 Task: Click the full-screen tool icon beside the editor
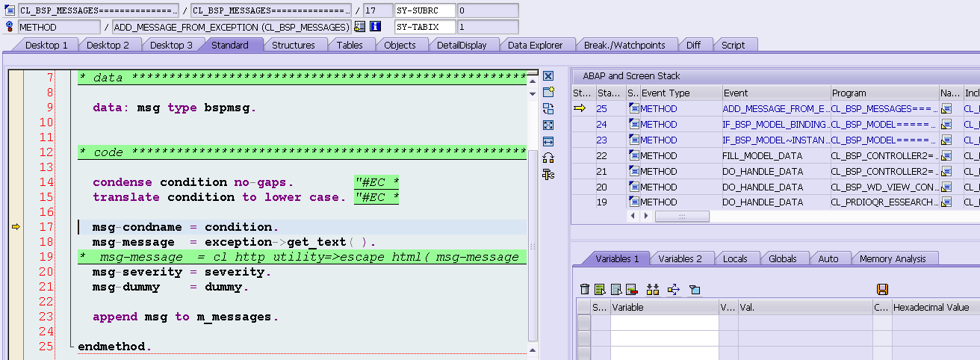click(548, 125)
